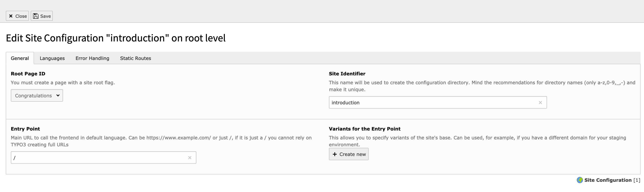Click the Site Identifier label
The height and width of the screenshot is (192, 644).
click(x=347, y=74)
